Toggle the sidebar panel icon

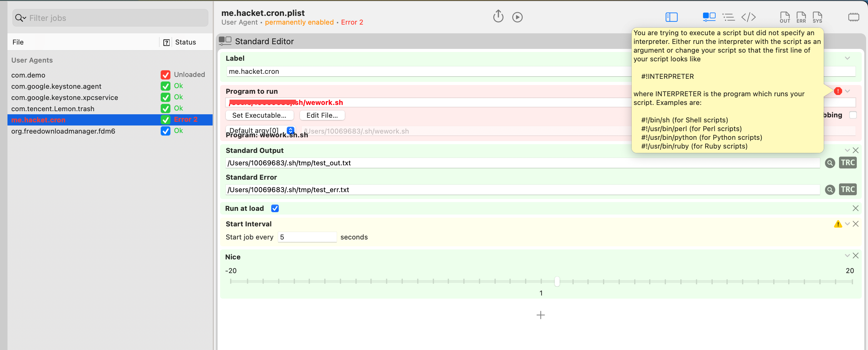click(671, 17)
